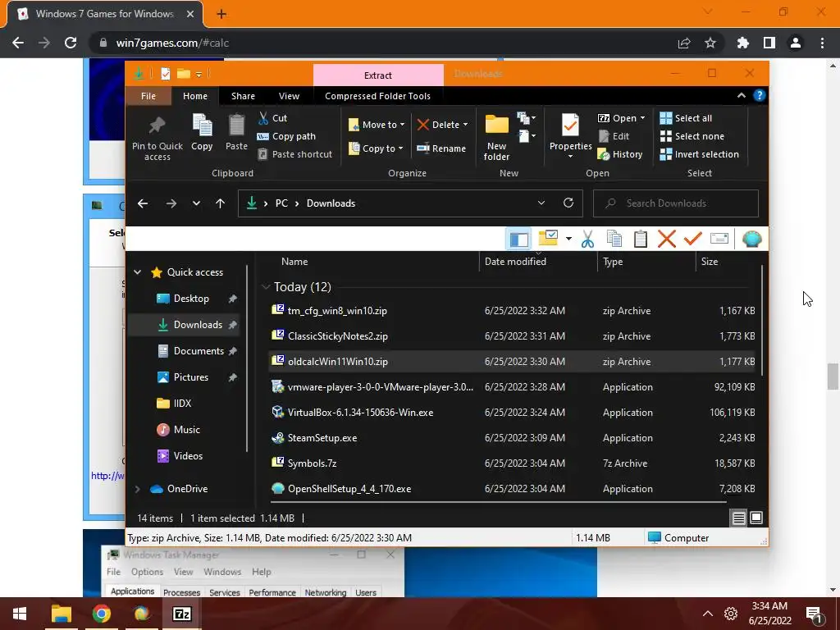840x630 pixels.
Task: Sort files by Date modified column
Action: (515, 262)
